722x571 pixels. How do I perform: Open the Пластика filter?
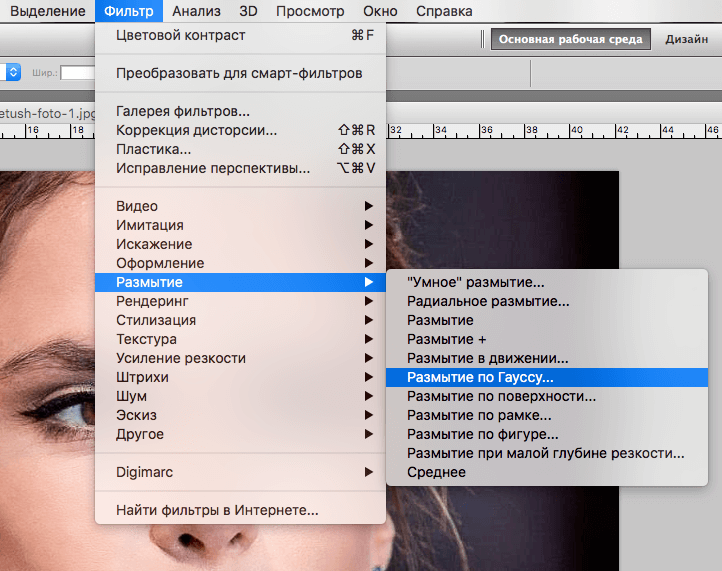(240, 149)
